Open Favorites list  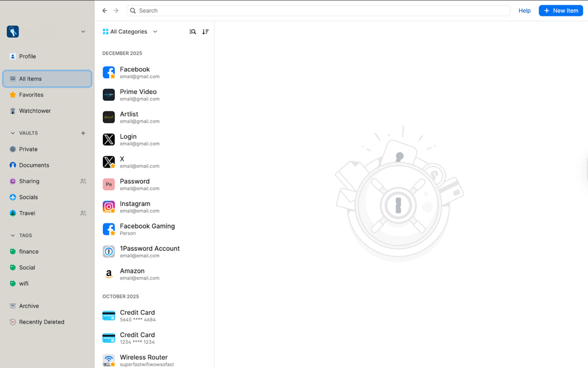tap(47, 95)
